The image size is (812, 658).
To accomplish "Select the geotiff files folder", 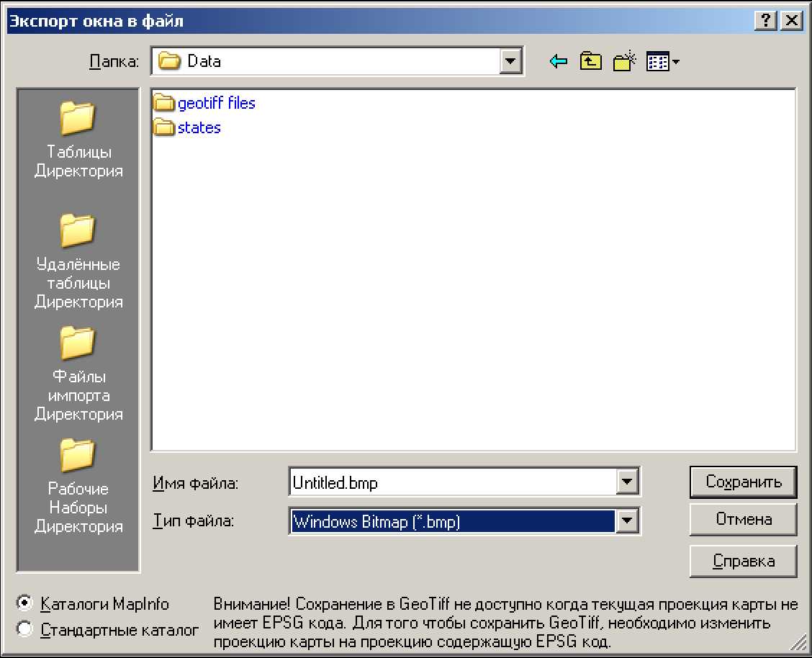I will click(215, 104).
